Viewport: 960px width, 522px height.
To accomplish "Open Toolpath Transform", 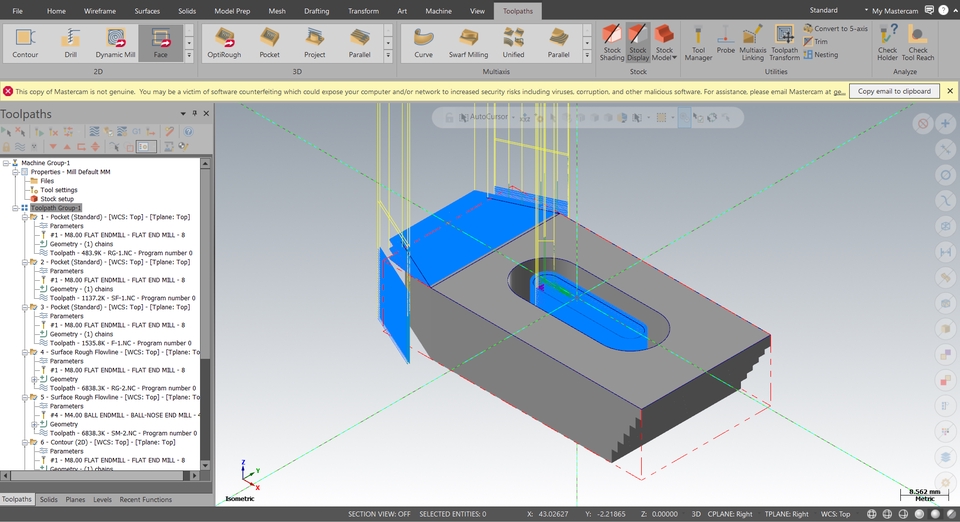I will tap(784, 43).
